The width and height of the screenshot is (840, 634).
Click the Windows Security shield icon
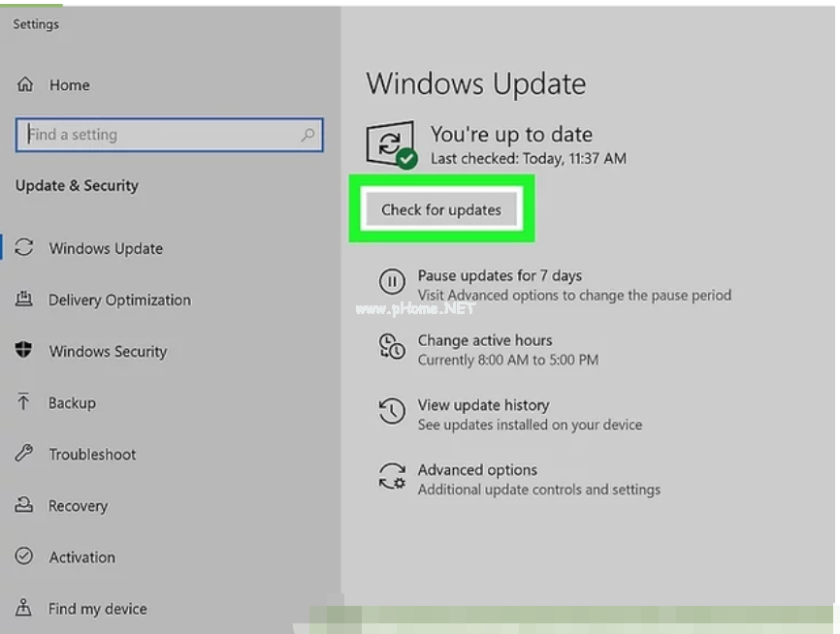24,351
